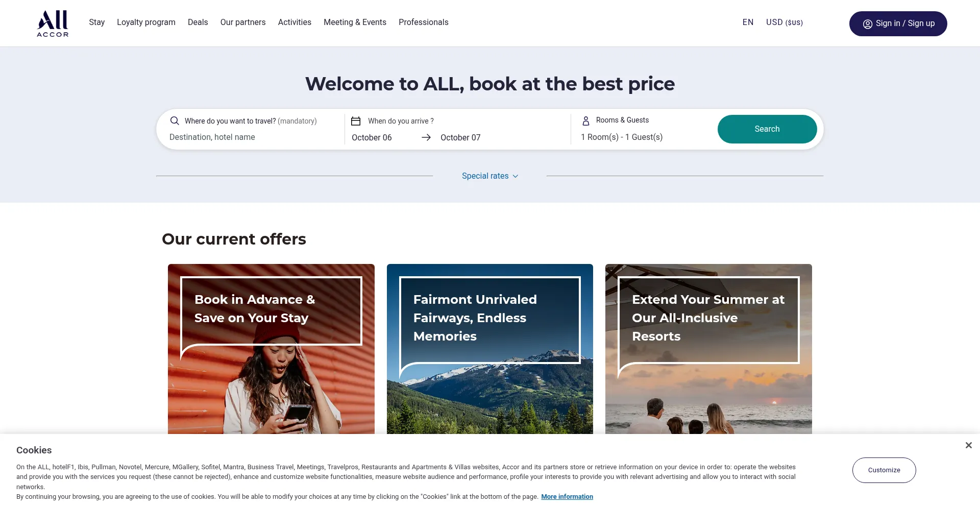Viewport: 980px width, 507px height.
Task: Click the ALL Accor logo
Action: [53, 23]
